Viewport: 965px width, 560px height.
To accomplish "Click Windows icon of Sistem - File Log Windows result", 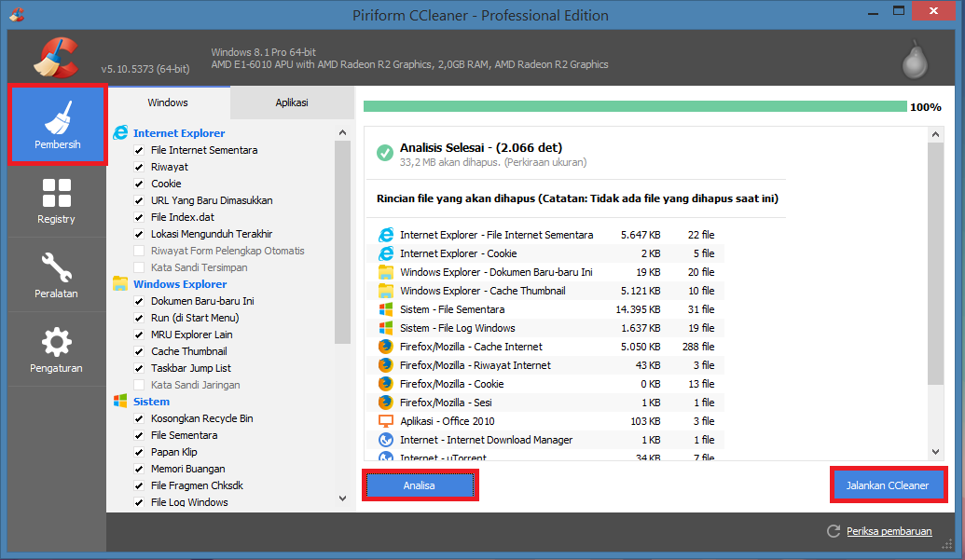I will 386,328.
